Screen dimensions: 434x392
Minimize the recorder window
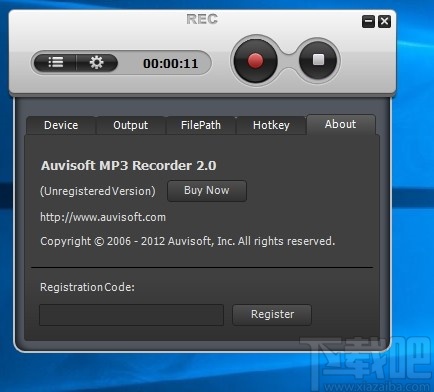tap(368, 22)
